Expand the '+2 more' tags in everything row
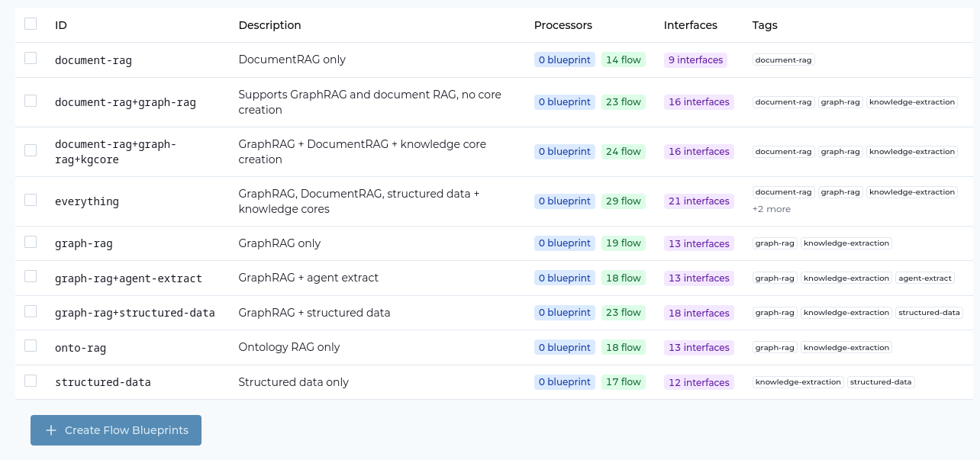Screen dimensions: 980x460 tap(771, 209)
